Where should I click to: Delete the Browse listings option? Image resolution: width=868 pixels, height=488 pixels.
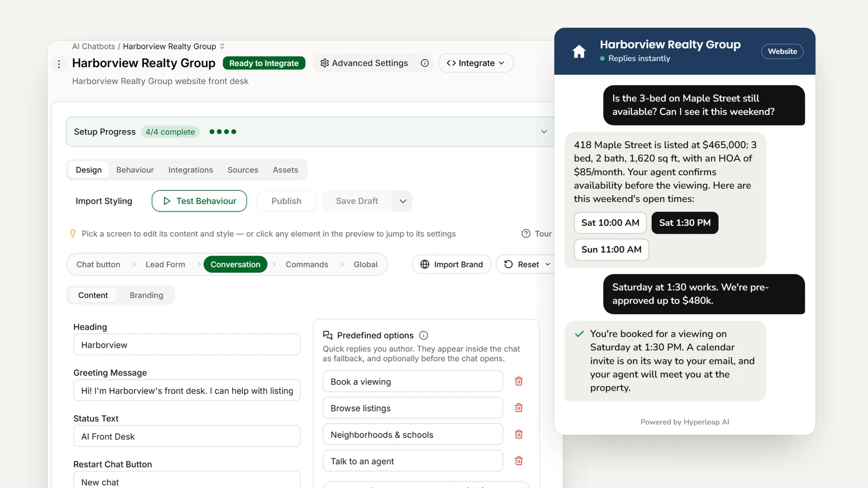pos(519,408)
